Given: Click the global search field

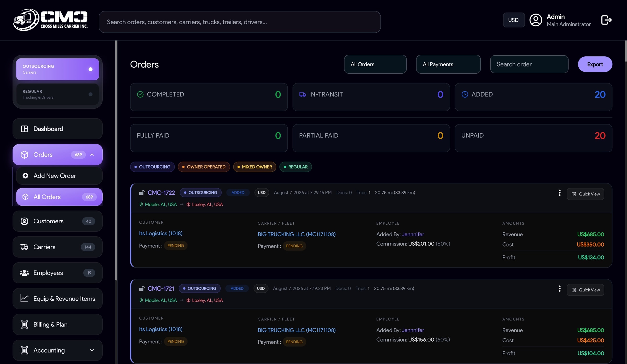Looking at the screenshot, I should pyautogui.click(x=240, y=22).
